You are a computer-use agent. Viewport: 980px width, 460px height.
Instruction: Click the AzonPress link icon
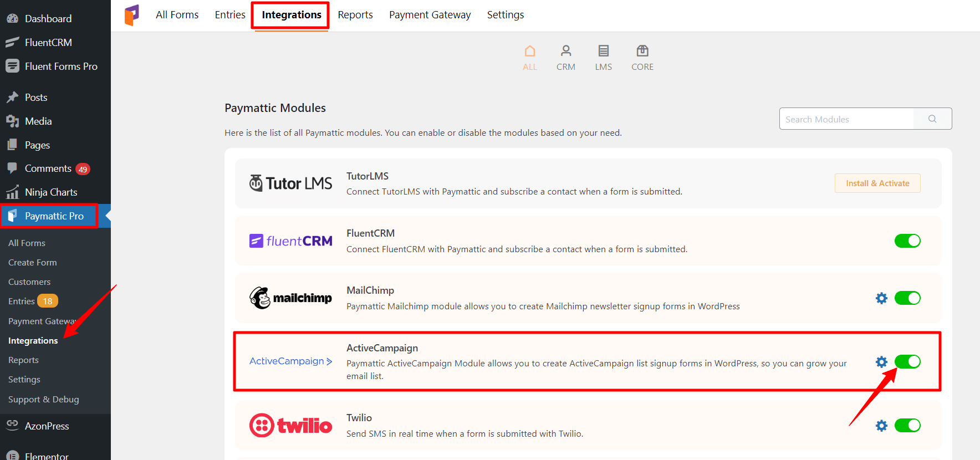[x=12, y=425]
